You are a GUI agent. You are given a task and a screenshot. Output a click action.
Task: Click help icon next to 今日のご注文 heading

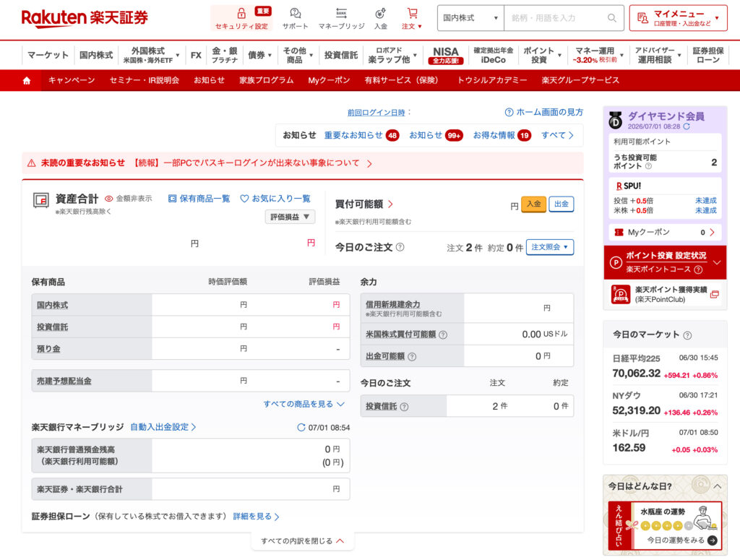pos(400,246)
